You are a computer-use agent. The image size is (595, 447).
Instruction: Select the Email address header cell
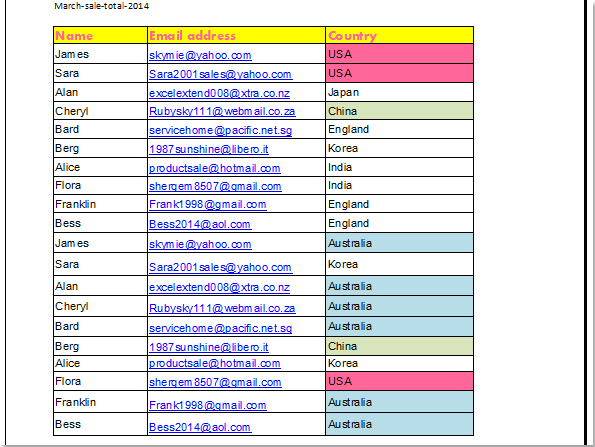[236, 35]
